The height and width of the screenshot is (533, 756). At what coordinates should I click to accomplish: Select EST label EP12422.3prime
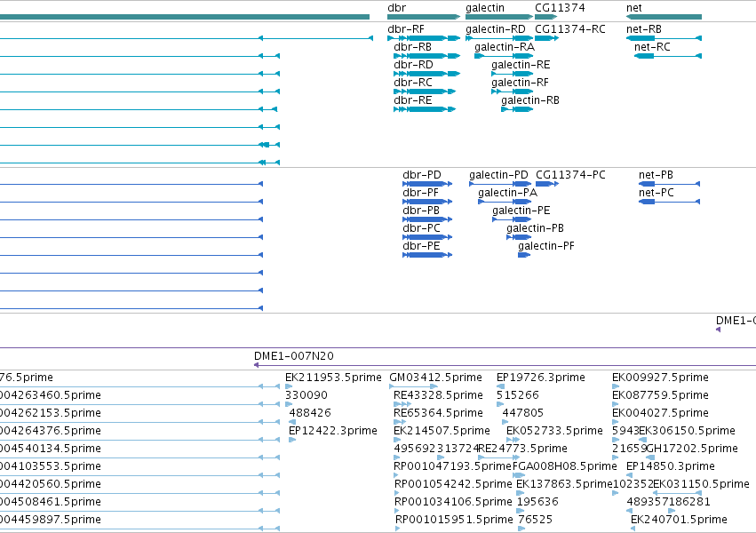(x=333, y=430)
